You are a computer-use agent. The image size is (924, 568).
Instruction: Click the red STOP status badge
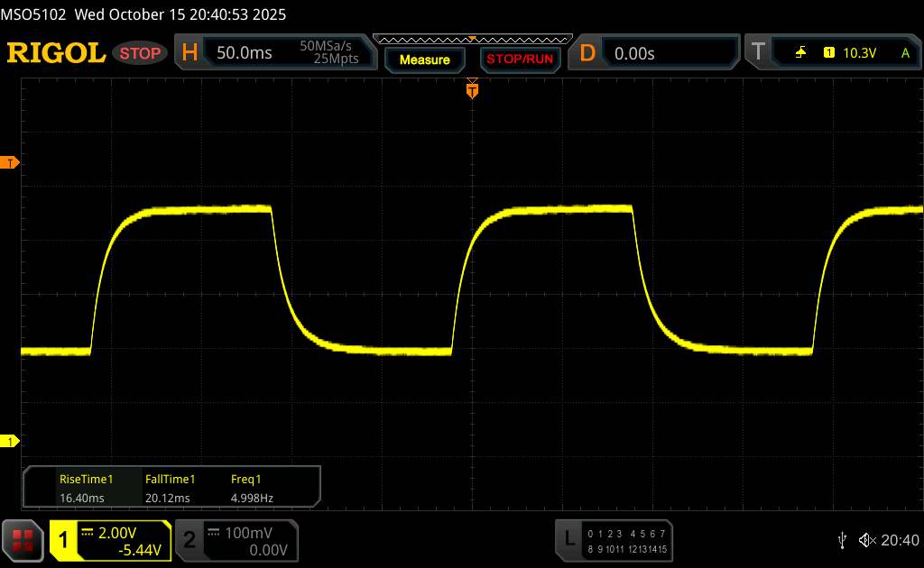point(141,53)
